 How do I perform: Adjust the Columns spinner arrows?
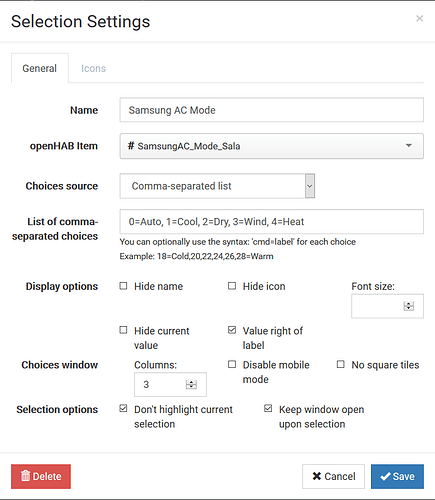(x=191, y=384)
